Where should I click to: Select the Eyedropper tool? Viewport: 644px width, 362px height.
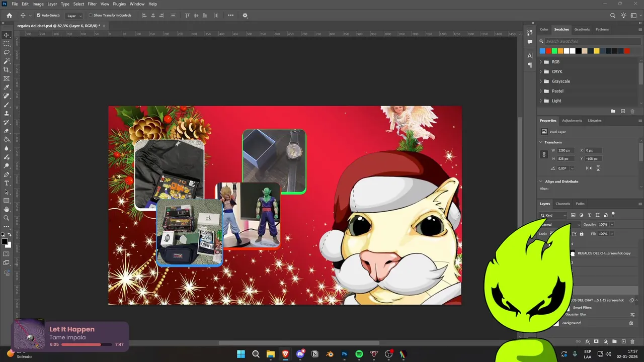click(x=7, y=87)
